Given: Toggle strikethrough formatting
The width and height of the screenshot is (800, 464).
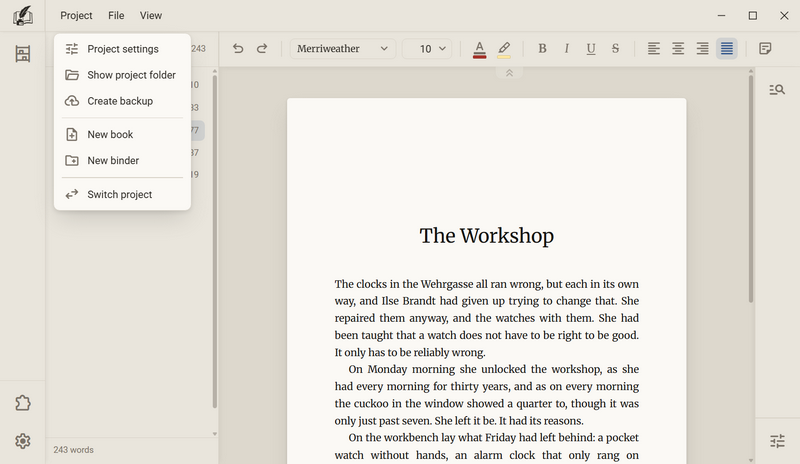Looking at the screenshot, I should pyautogui.click(x=615, y=48).
